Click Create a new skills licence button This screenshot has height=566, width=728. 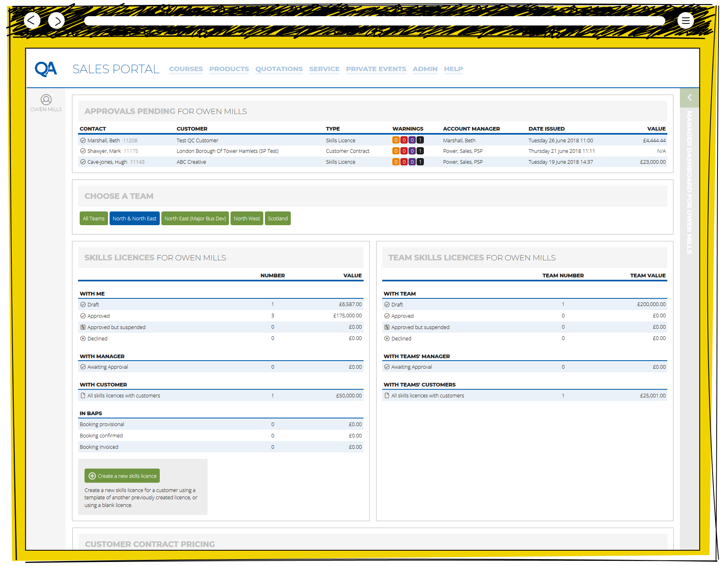(122, 476)
